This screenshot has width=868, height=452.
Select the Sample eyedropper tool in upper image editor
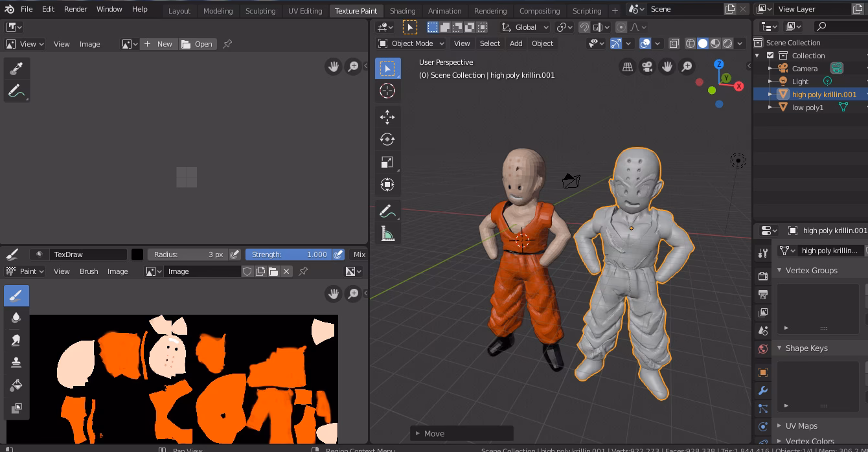pyautogui.click(x=16, y=69)
